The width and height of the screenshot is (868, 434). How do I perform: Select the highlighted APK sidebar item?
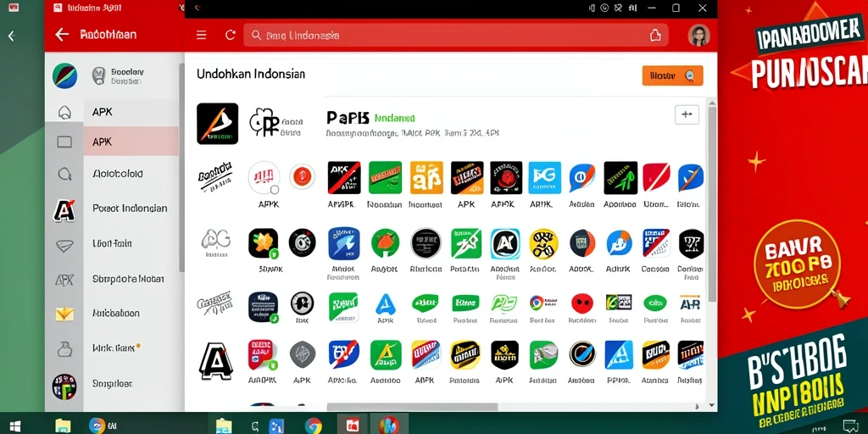click(131, 142)
